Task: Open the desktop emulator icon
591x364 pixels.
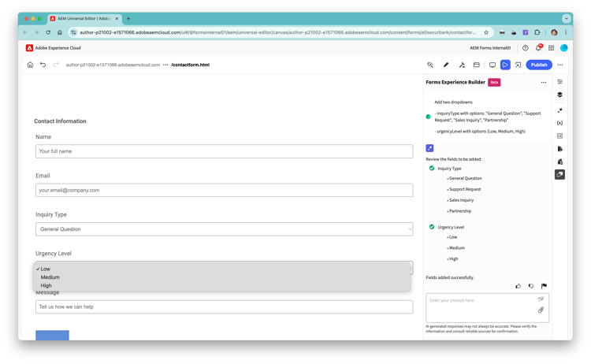Action: 492,65
